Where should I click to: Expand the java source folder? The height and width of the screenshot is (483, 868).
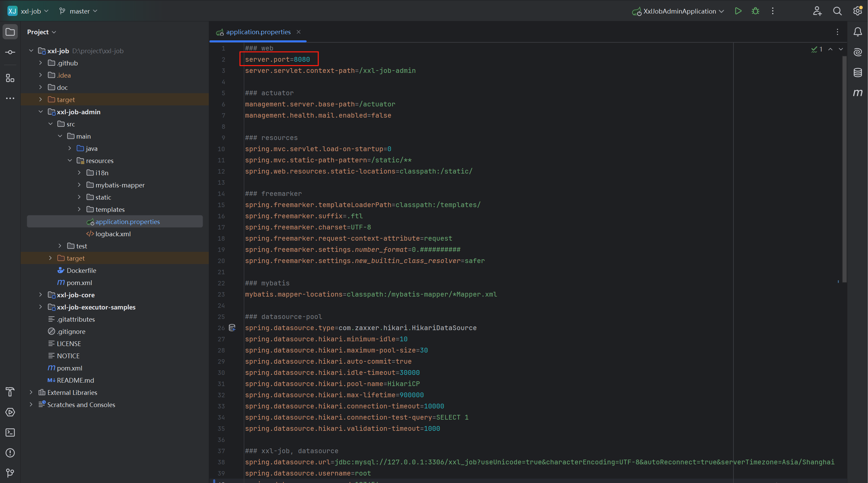70,148
